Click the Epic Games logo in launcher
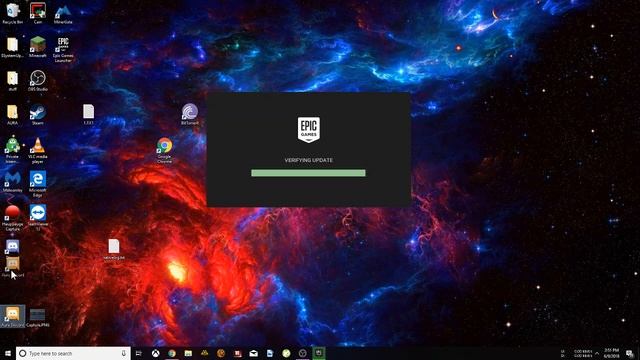 click(309, 130)
